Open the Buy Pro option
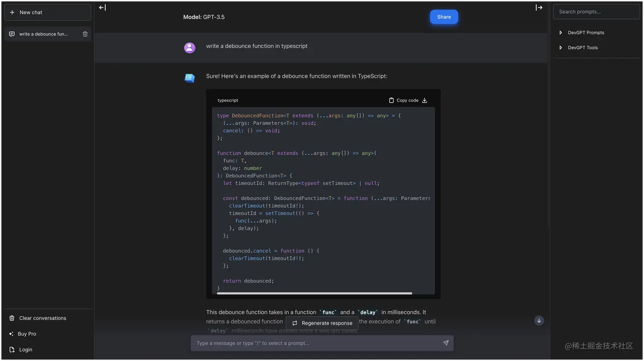Viewport: 644px width, 361px height. pyautogui.click(x=48, y=334)
